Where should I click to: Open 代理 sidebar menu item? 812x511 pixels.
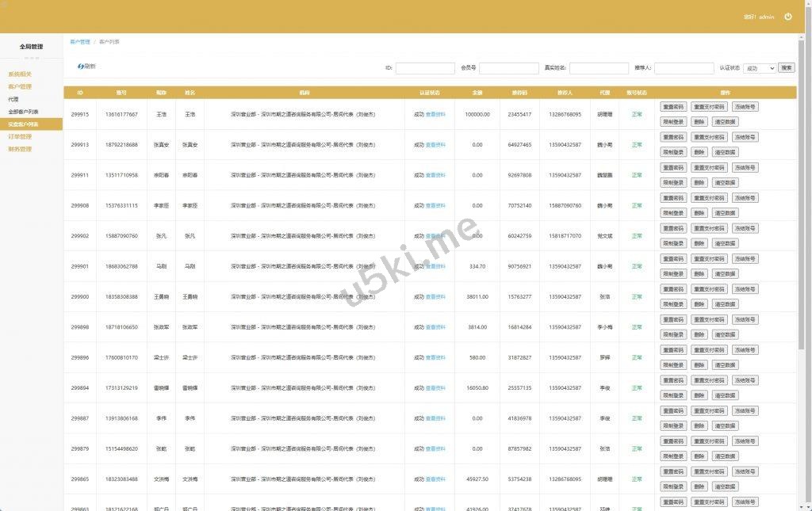tap(13, 99)
